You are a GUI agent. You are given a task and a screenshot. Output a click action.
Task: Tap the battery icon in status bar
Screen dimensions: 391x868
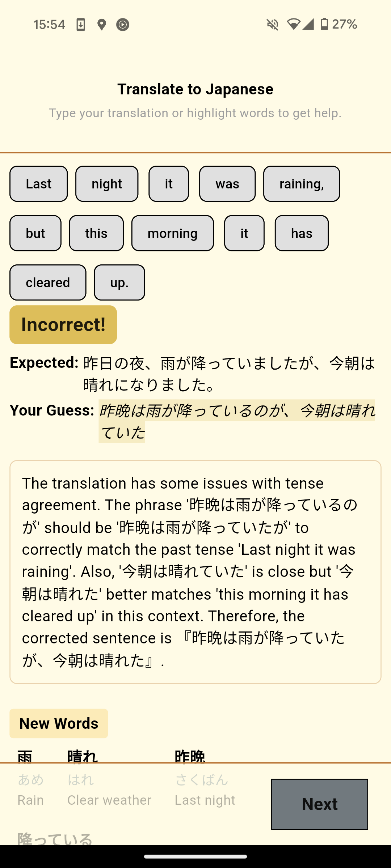click(324, 24)
